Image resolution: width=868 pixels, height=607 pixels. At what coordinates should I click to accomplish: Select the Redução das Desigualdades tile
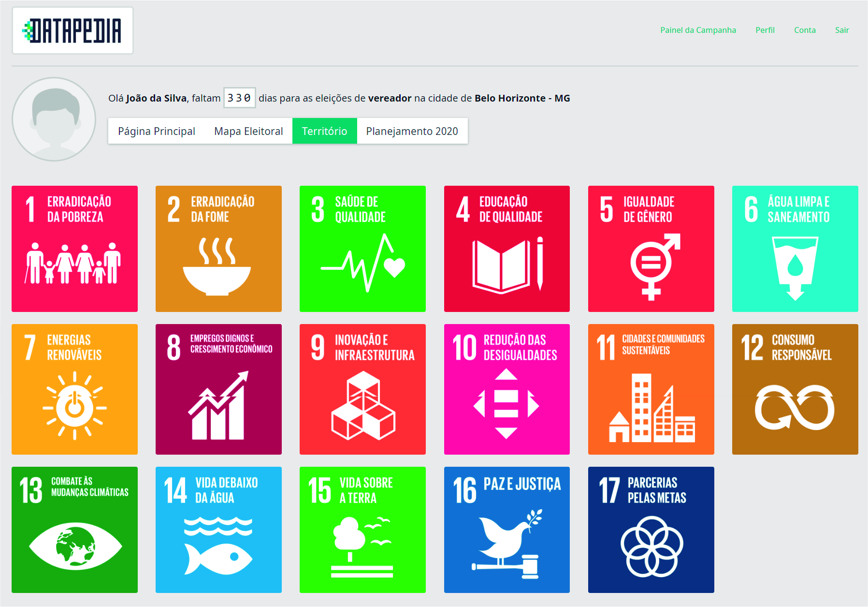tap(507, 389)
